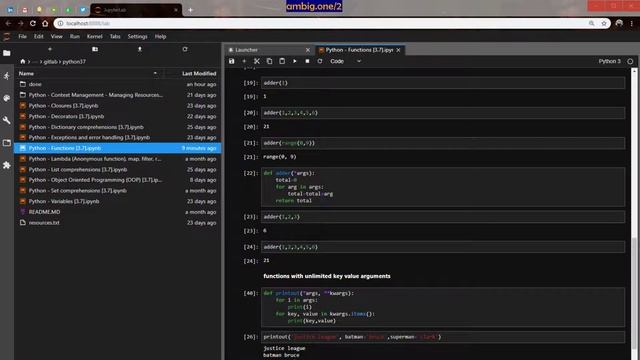Close the Python - Functions notebook tab
Image resolution: width=640 pixels, height=360 pixels.
tap(398, 50)
